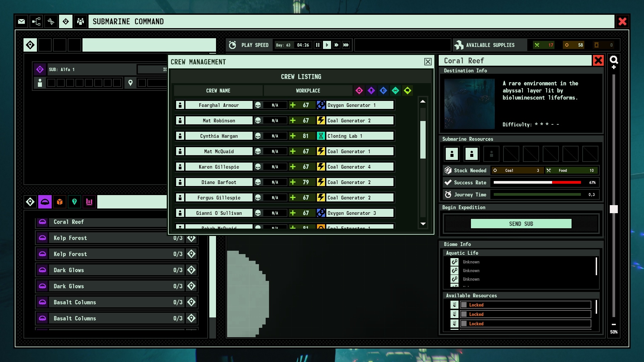Screen dimensions: 644x362
Task: Select the Crew Management tab header
Action: [199, 61]
